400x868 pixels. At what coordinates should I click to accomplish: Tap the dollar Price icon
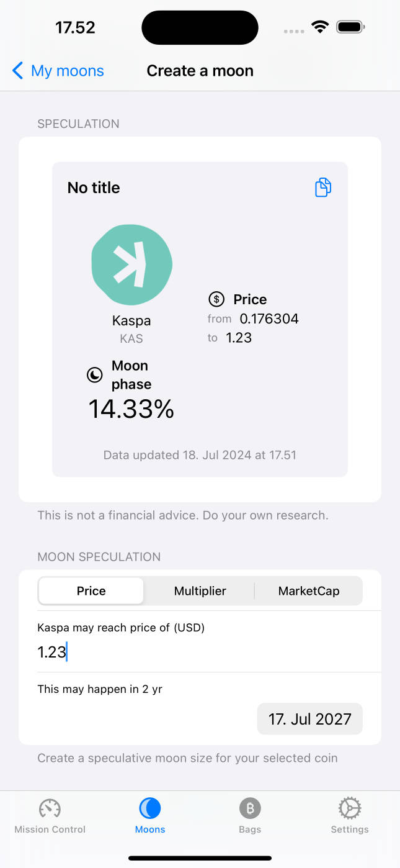click(x=216, y=299)
